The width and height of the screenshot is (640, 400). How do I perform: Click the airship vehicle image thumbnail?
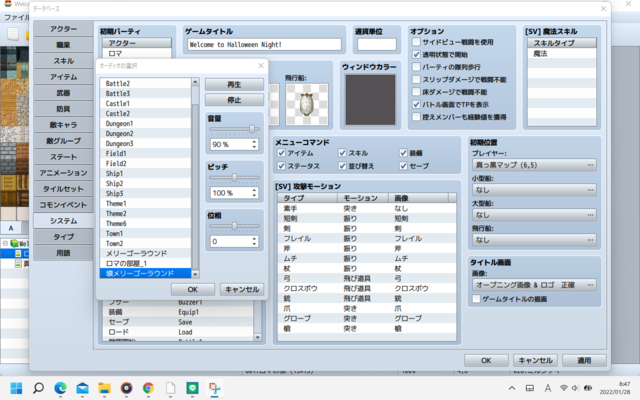(307, 104)
